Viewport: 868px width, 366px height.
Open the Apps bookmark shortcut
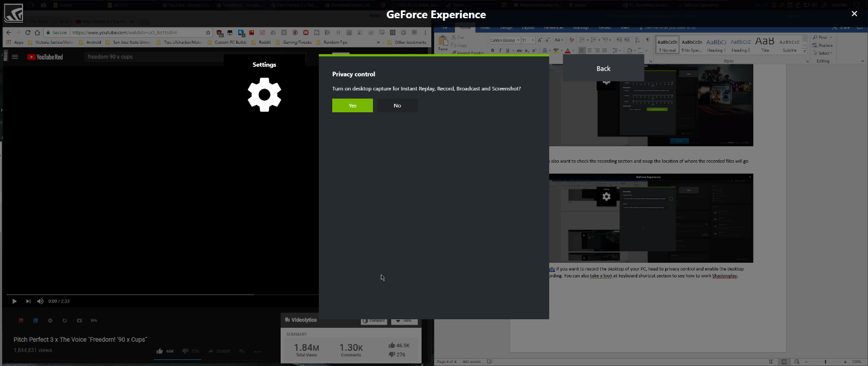[x=15, y=42]
